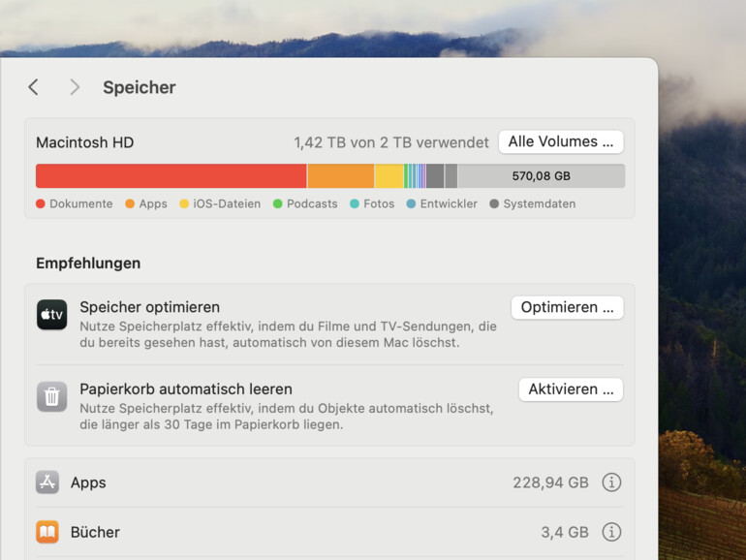Select the Apps row label

pyautogui.click(x=88, y=482)
